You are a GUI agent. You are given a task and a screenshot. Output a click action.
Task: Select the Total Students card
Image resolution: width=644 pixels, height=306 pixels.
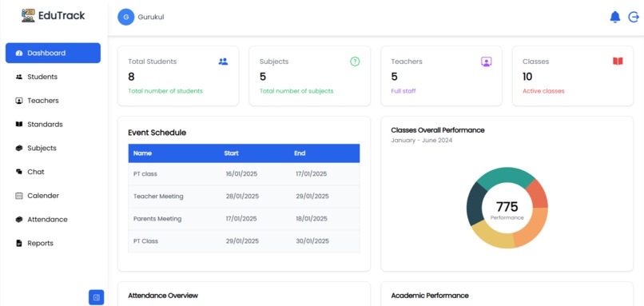click(178, 76)
